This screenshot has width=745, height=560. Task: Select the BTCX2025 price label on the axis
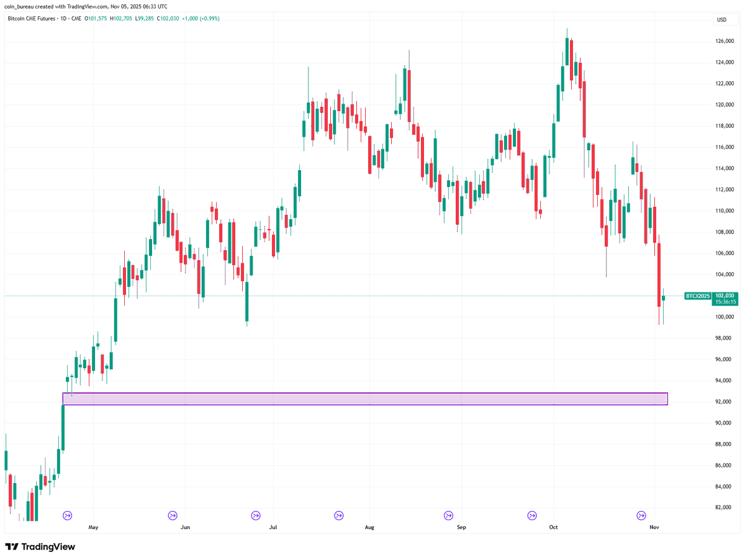pos(698,297)
